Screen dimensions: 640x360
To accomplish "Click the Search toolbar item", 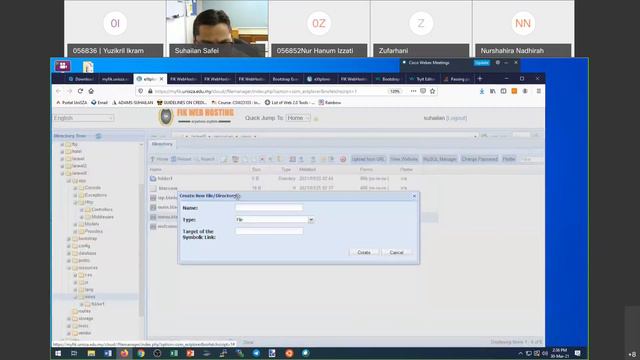I will point(204,159).
